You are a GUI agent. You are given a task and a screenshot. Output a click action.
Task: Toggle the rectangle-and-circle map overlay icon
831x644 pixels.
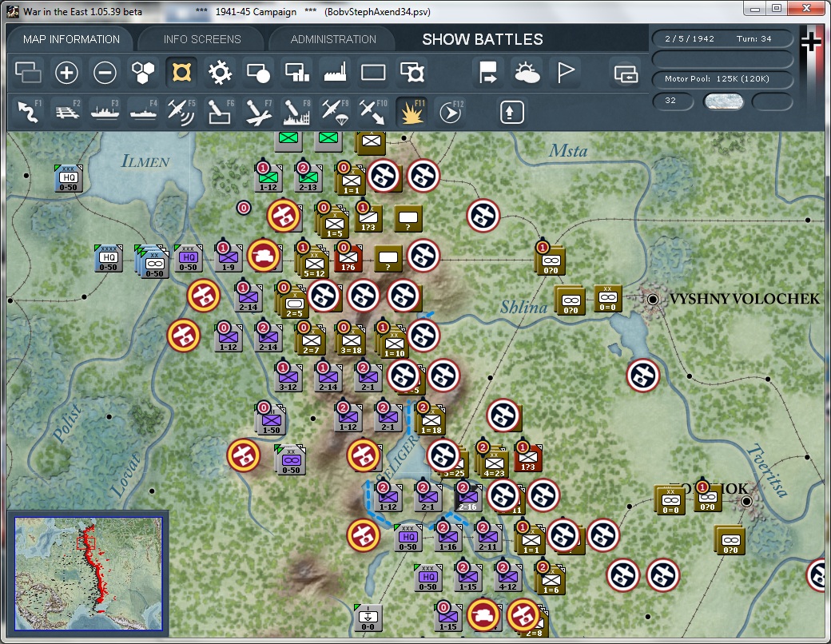coord(258,73)
